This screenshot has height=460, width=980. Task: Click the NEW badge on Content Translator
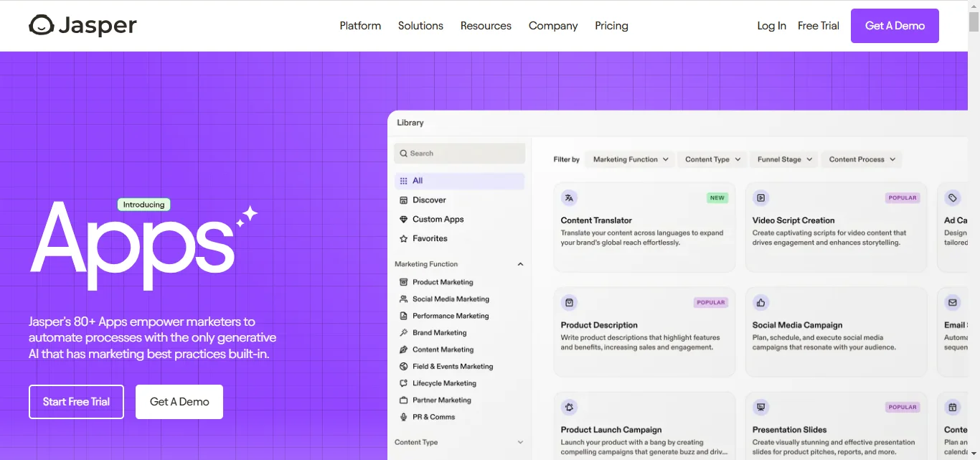pyautogui.click(x=717, y=198)
